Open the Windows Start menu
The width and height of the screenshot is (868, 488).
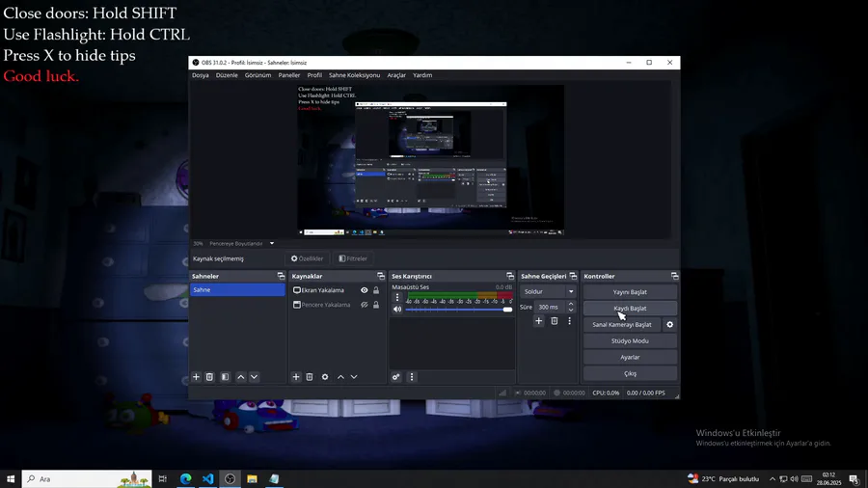tap(11, 479)
